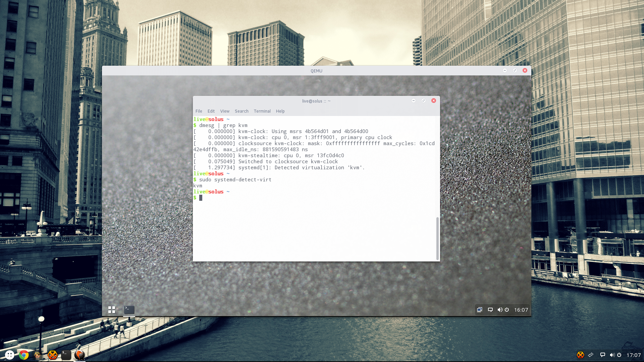644x362 pixels.
Task: Open the host application menu launcher
Action: (9, 355)
